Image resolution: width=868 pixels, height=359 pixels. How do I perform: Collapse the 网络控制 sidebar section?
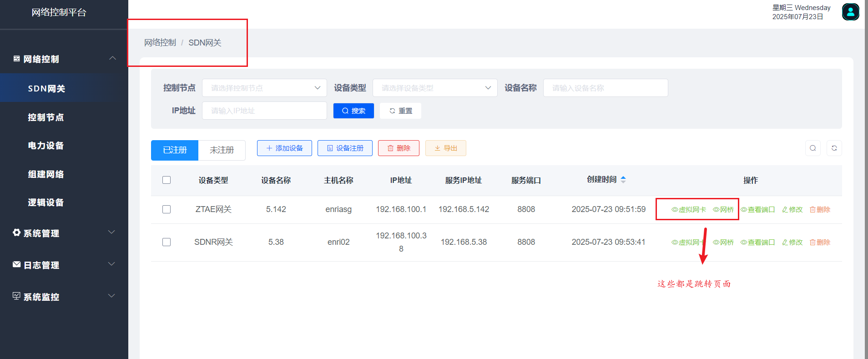(x=112, y=58)
